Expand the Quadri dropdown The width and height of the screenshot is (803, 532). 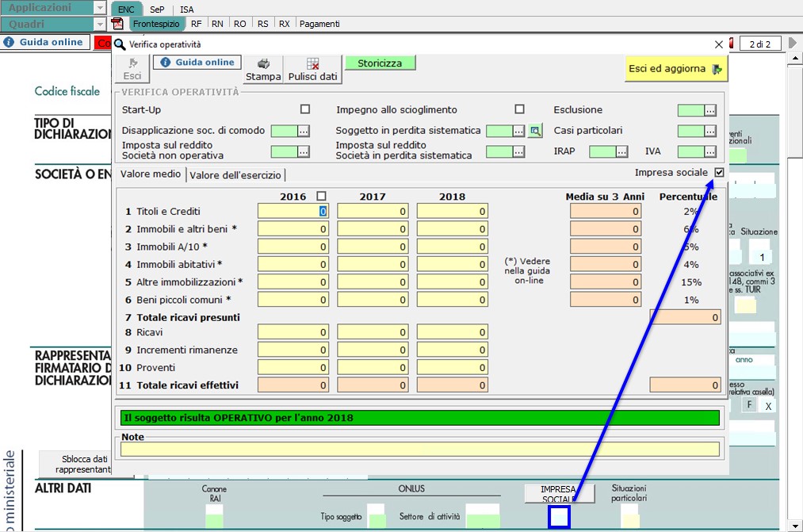100,24
